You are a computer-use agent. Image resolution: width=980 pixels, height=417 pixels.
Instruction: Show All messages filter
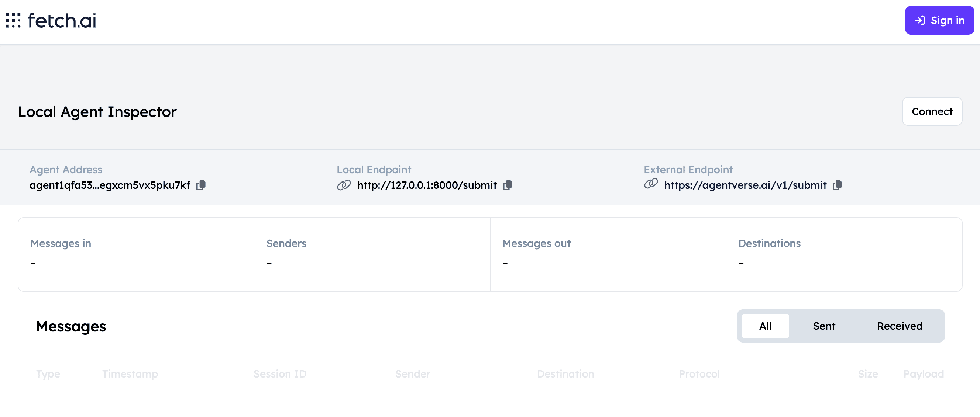pyautogui.click(x=765, y=326)
